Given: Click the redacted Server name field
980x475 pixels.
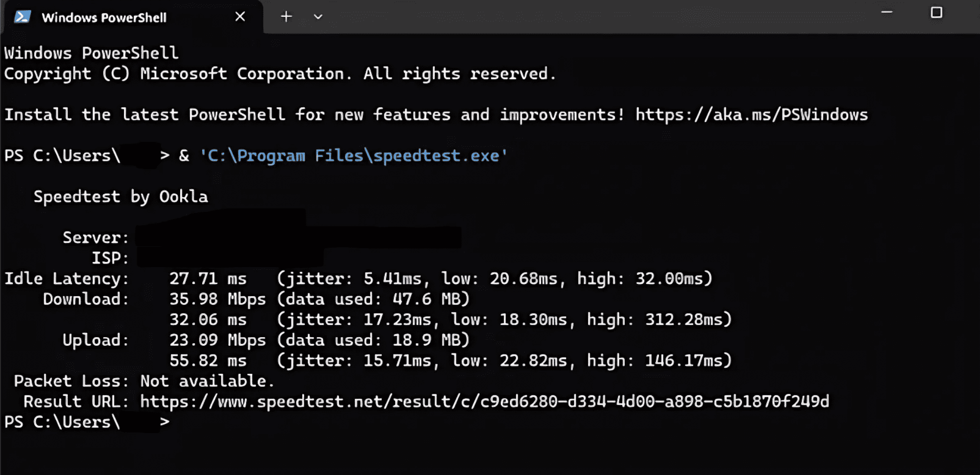Looking at the screenshot, I should click(298, 237).
